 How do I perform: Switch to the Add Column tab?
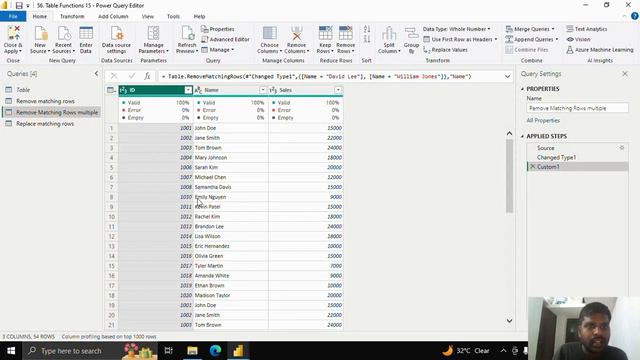point(113,16)
